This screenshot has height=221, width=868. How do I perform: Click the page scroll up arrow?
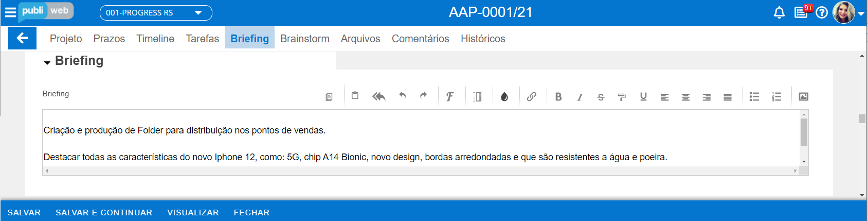point(862,56)
